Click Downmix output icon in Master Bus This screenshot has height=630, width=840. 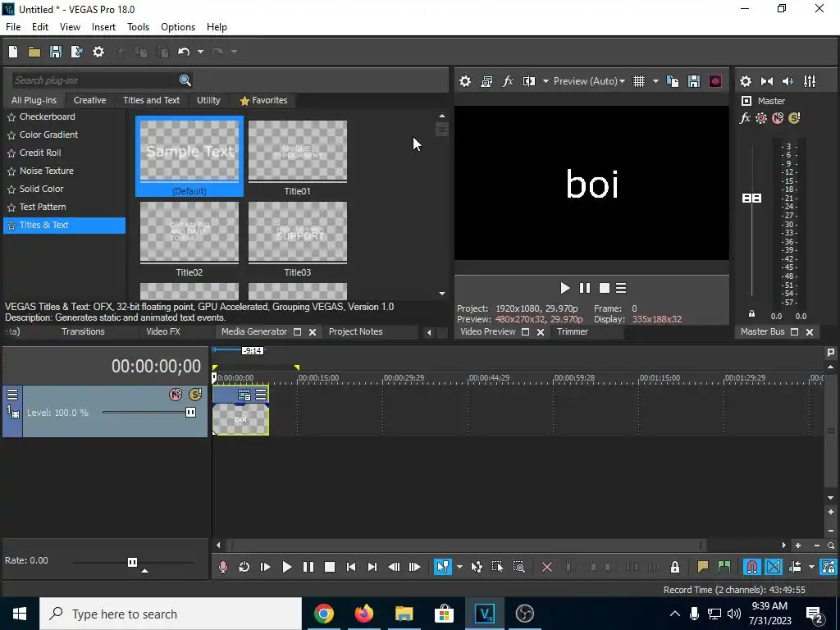pyautogui.click(x=767, y=81)
